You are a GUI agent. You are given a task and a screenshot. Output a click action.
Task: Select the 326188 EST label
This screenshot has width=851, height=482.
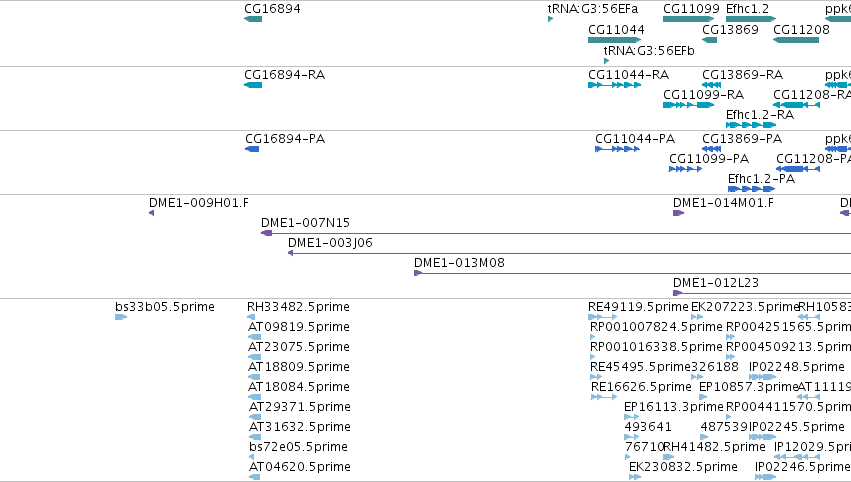[x=715, y=367]
